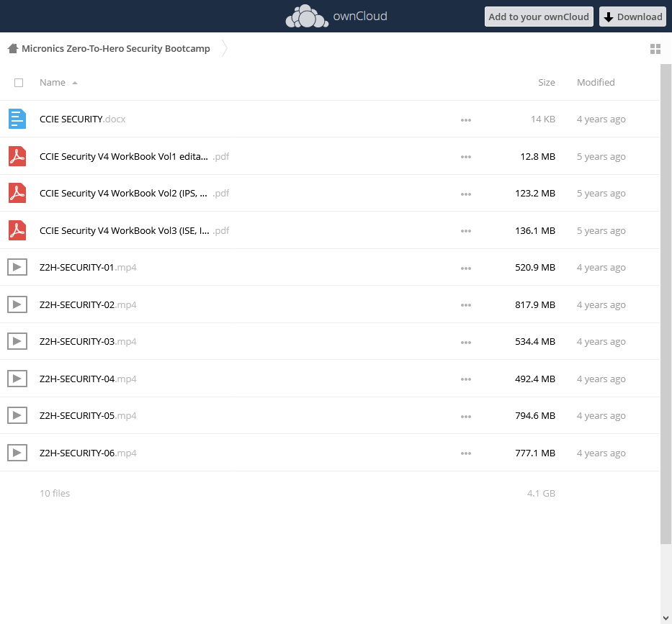672x624 pixels.
Task: Click the 794.6 MB size value
Action: coord(535,415)
